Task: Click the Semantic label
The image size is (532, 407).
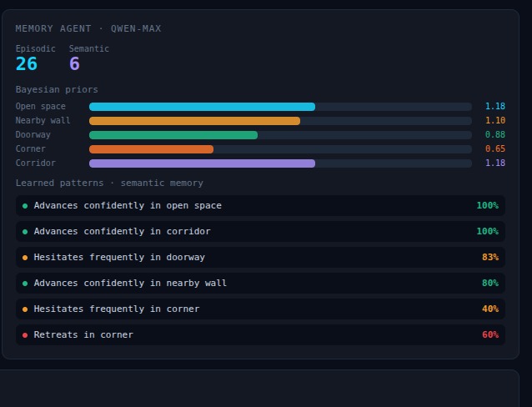Action: pos(89,49)
